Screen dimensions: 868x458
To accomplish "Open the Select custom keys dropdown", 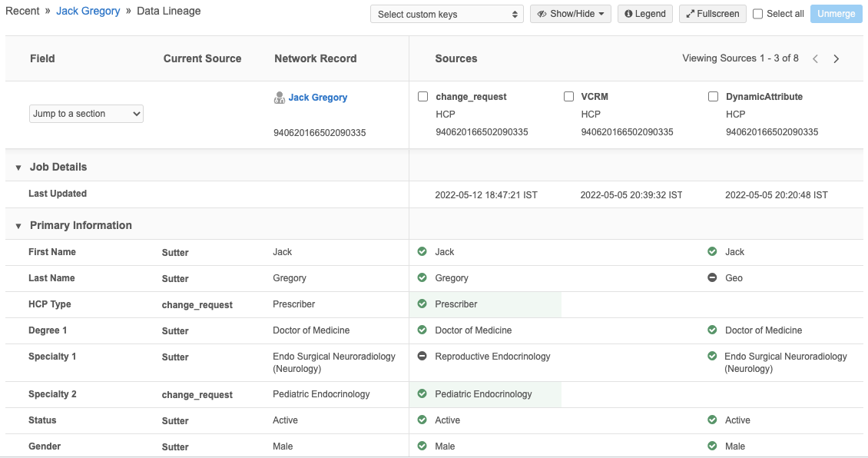I will pyautogui.click(x=447, y=15).
